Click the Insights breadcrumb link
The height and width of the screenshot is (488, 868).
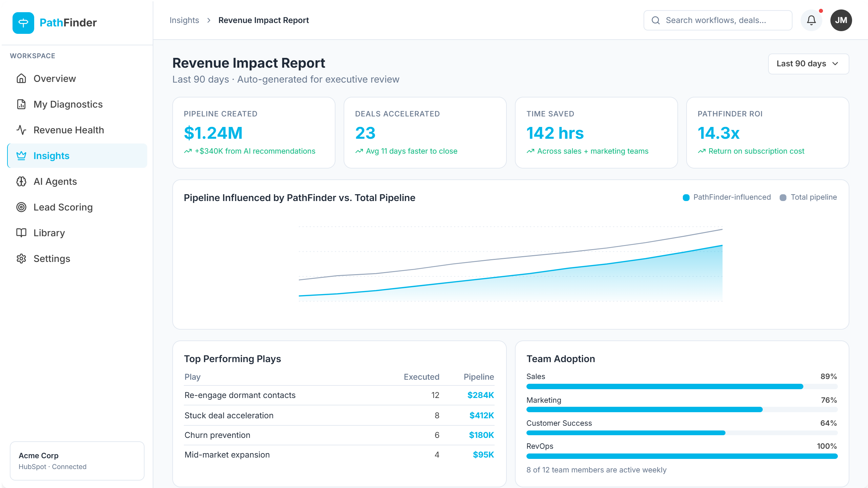(x=184, y=20)
